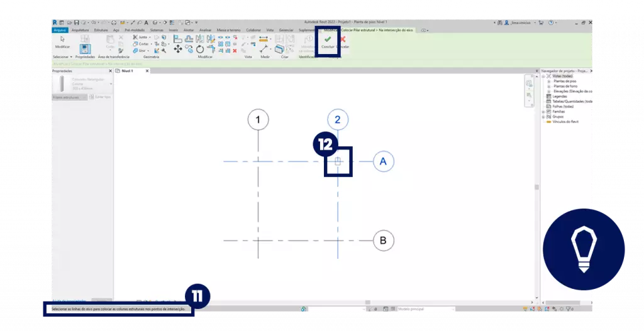Image resolution: width=644 pixels, height=331 pixels.
Task: Expand the Famílias tree node
Action: click(543, 112)
